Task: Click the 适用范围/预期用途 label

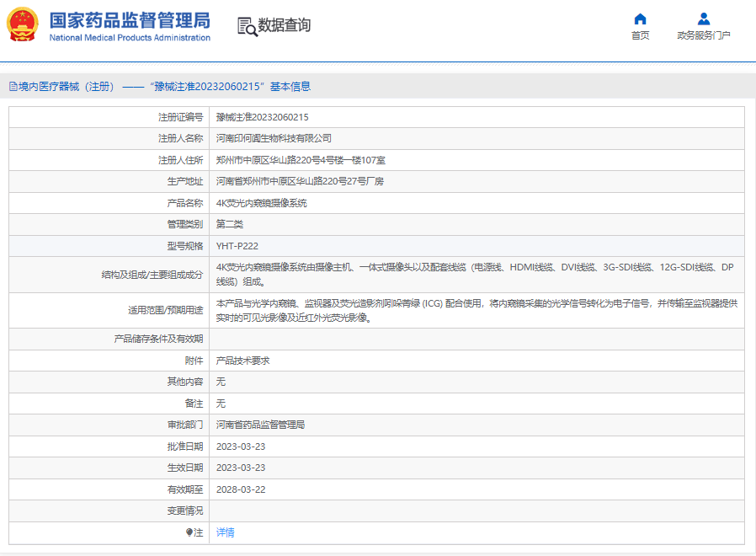Action: (x=165, y=310)
